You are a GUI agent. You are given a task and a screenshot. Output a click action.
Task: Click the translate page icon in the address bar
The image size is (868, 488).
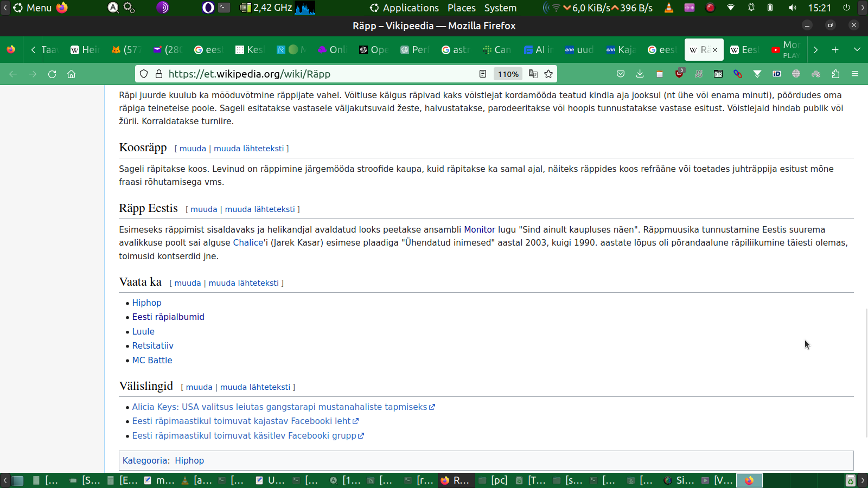(x=533, y=74)
